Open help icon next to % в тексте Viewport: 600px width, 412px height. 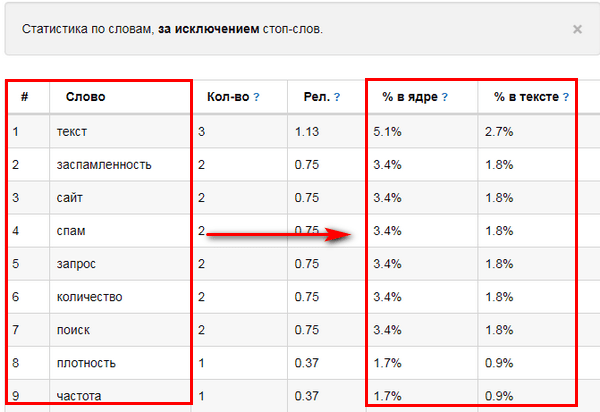click(566, 97)
